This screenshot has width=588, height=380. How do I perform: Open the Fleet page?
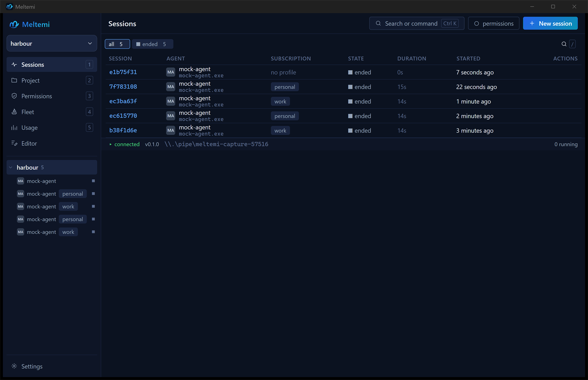click(x=52, y=112)
